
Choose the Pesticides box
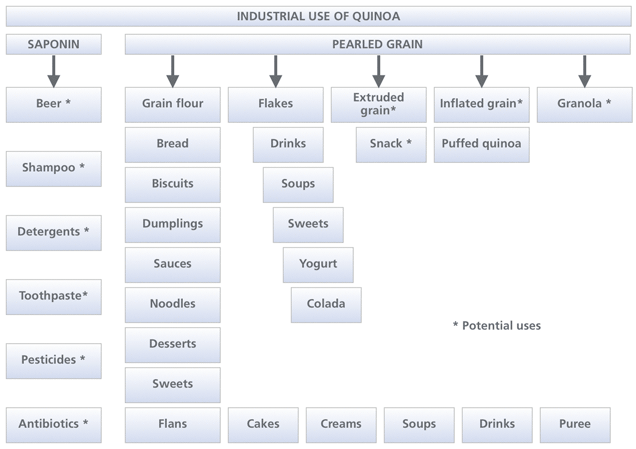(x=54, y=360)
